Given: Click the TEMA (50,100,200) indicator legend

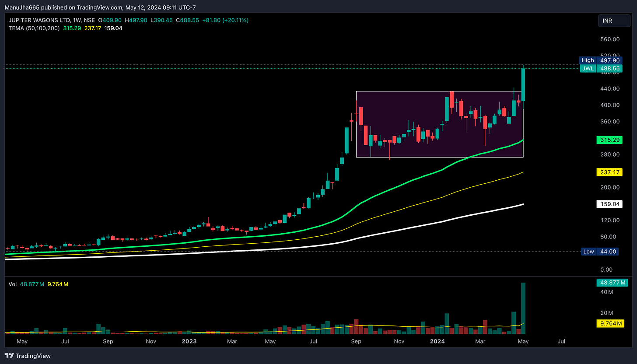Looking at the screenshot, I should [x=34, y=28].
